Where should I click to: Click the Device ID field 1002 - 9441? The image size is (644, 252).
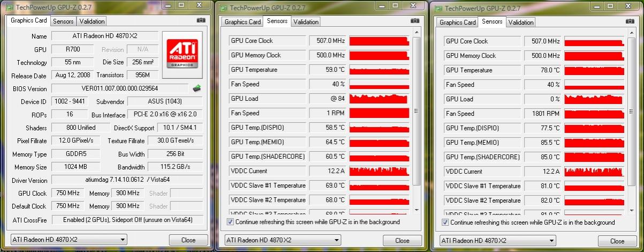click(70, 101)
